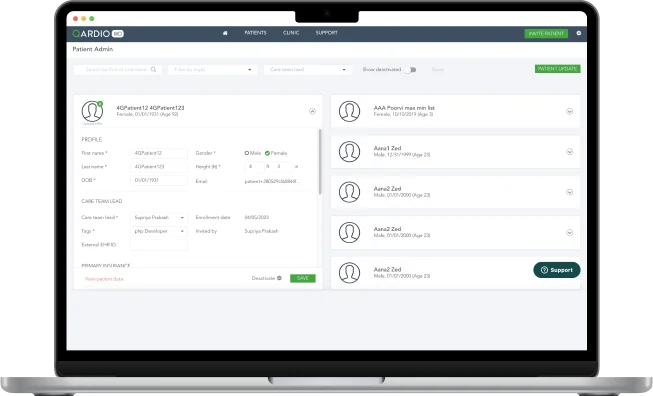Click Aana1 Zed profile avatar
The height and width of the screenshot is (396, 653).
(x=349, y=152)
